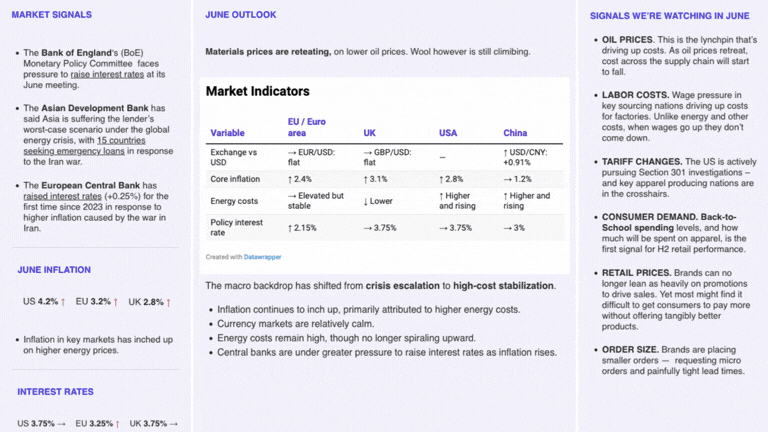Select the 'Variable' column header
This screenshot has width=768, height=432.
(227, 133)
